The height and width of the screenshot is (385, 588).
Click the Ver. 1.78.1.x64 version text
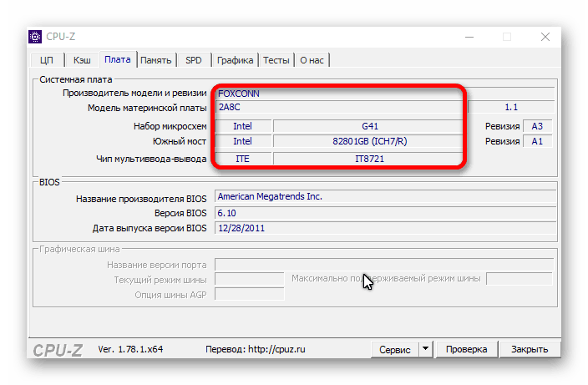click(x=130, y=349)
